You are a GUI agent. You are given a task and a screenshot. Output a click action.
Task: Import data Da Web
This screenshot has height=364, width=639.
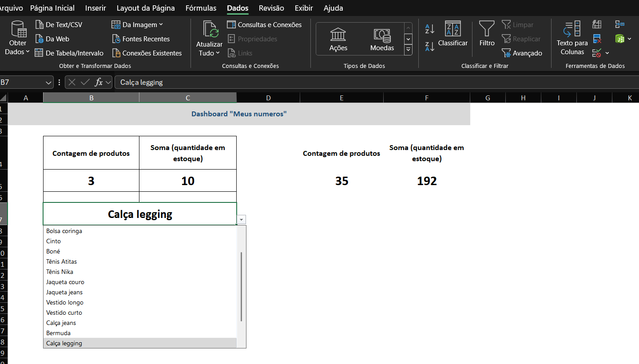(x=52, y=39)
